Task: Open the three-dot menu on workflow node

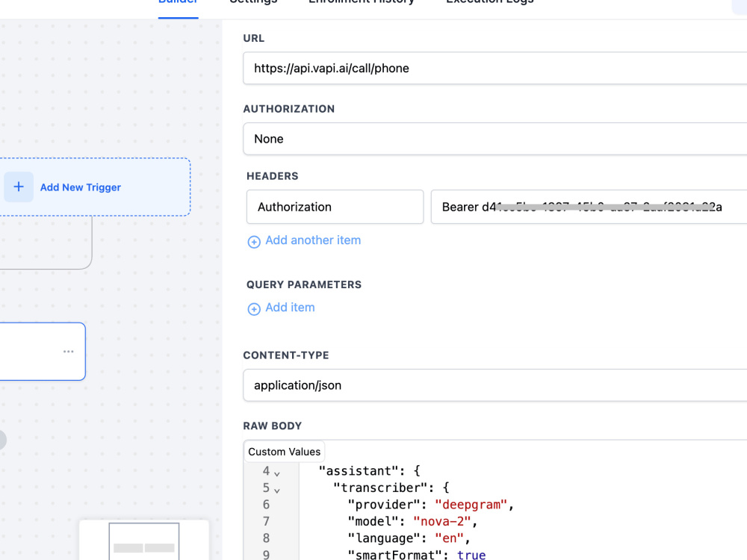Action: pos(68,352)
